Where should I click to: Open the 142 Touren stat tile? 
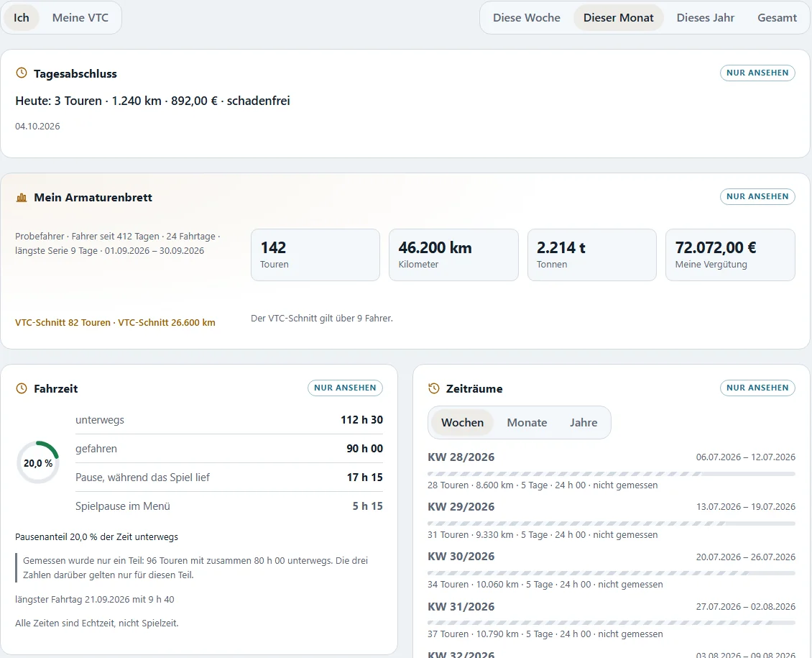[x=315, y=255]
